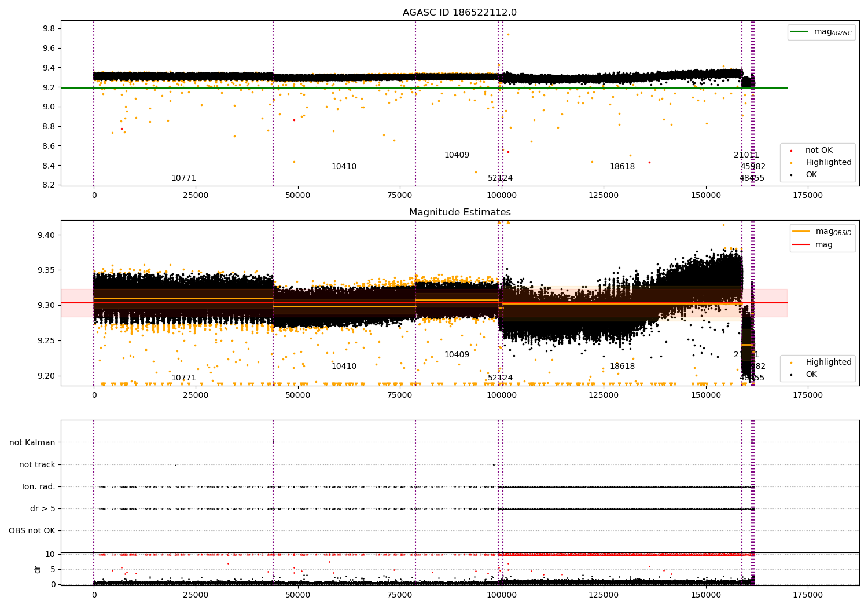
Task: Select the mag AGASC legend entry
Action: click(x=833, y=32)
